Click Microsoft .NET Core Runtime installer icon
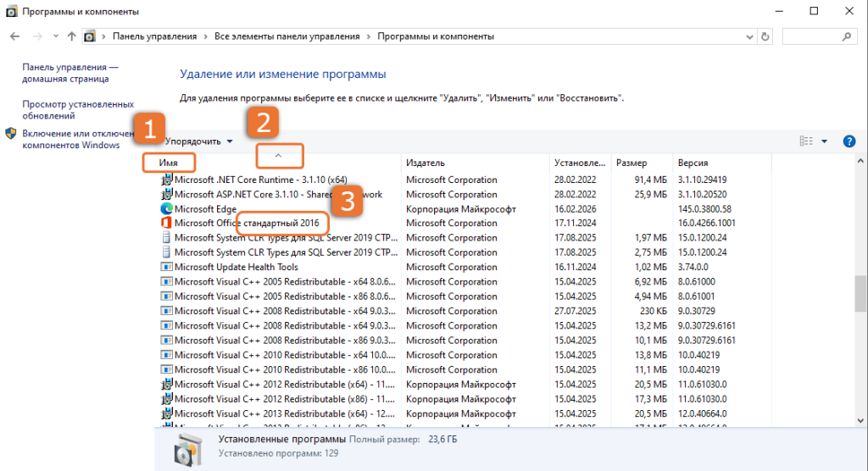 (166, 180)
